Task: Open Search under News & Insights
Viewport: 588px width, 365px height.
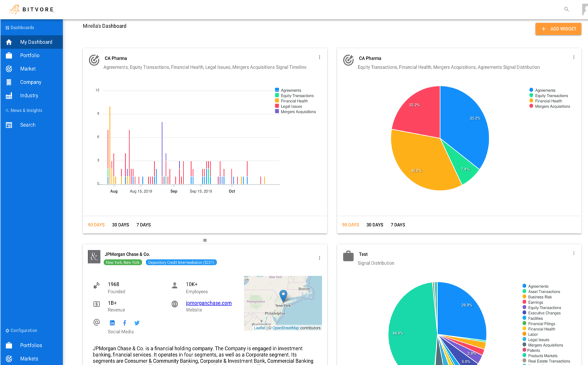Action: coord(28,125)
